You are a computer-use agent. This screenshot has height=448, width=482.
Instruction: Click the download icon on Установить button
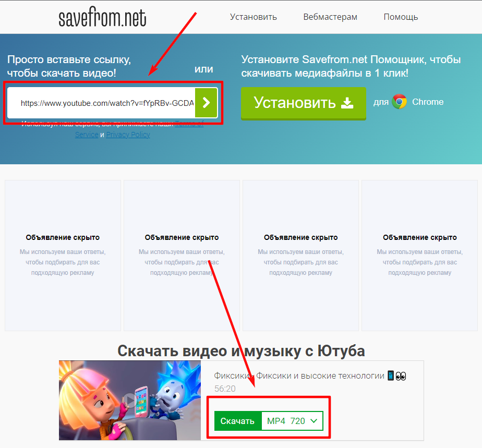point(347,103)
